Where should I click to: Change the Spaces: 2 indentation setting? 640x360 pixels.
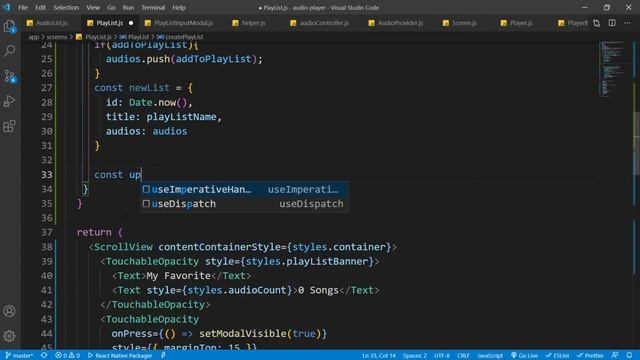pyautogui.click(x=415, y=356)
